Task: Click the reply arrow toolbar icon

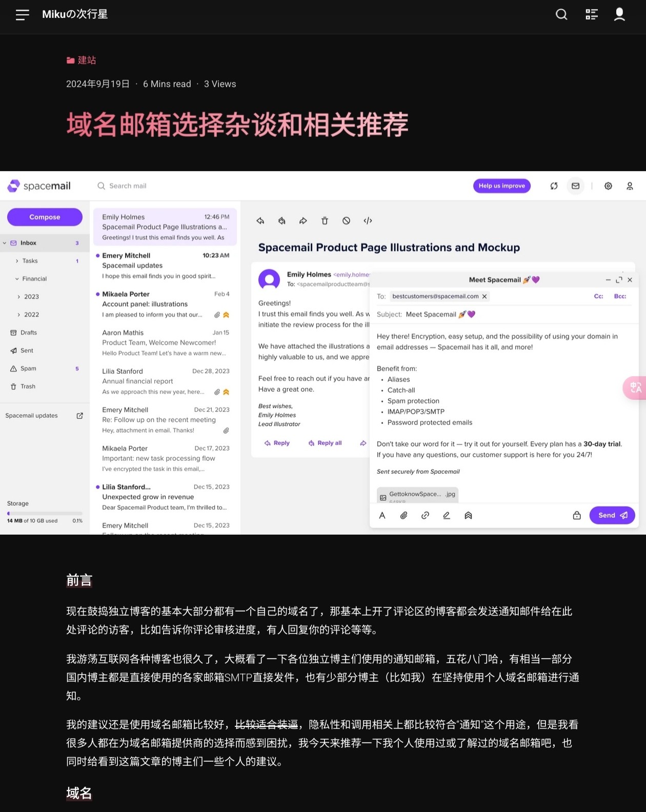Action: 260,221
